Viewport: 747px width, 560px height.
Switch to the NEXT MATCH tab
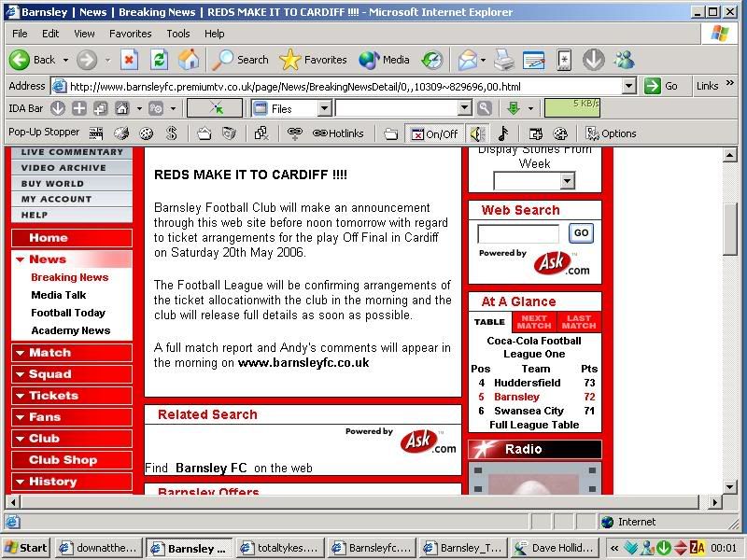[x=534, y=322]
